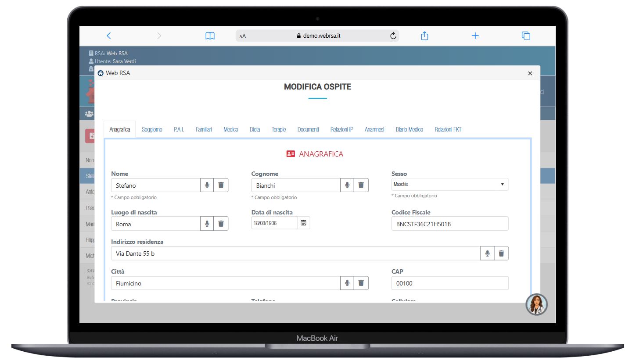Screen dimensions: 636x364
Task: Navigate back with the Safari back arrow
Action: click(x=109, y=36)
